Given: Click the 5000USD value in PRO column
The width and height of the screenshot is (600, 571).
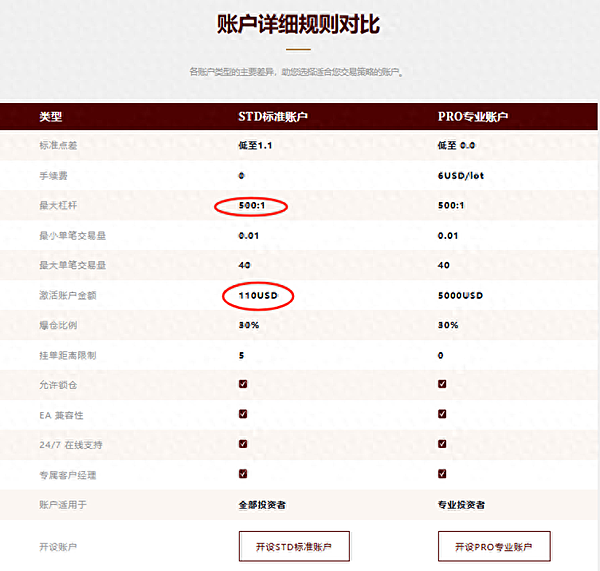Looking at the screenshot, I should point(460,296).
